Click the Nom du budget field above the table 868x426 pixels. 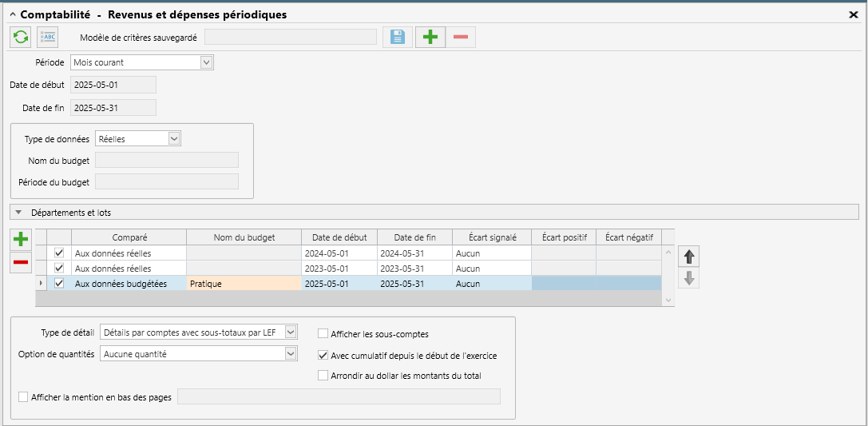tap(167, 160)
